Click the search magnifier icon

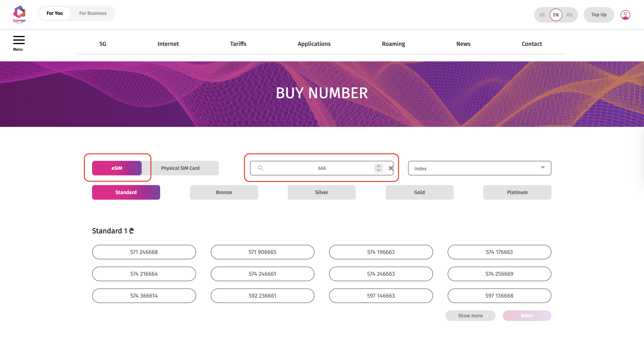click(x=260, y=168)
